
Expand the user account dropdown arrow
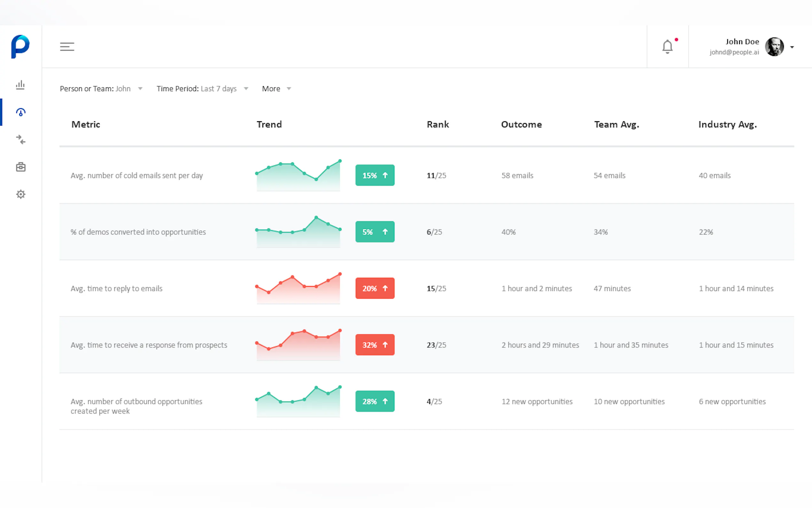coord(792,47)
